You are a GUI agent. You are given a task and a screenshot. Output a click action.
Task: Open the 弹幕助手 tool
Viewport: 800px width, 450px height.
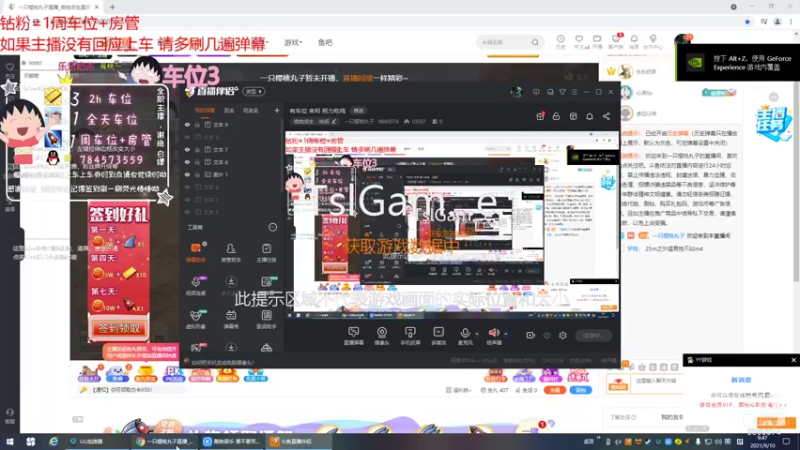click(195, 252)
